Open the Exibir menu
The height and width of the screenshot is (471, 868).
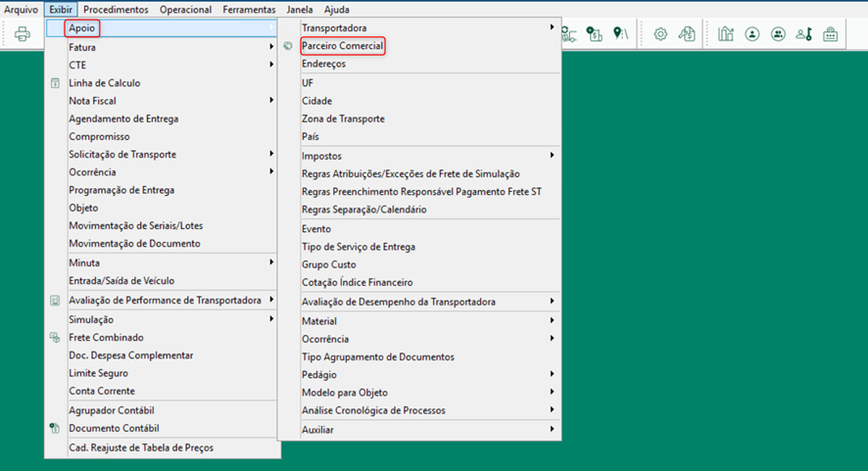coord(61,10)
